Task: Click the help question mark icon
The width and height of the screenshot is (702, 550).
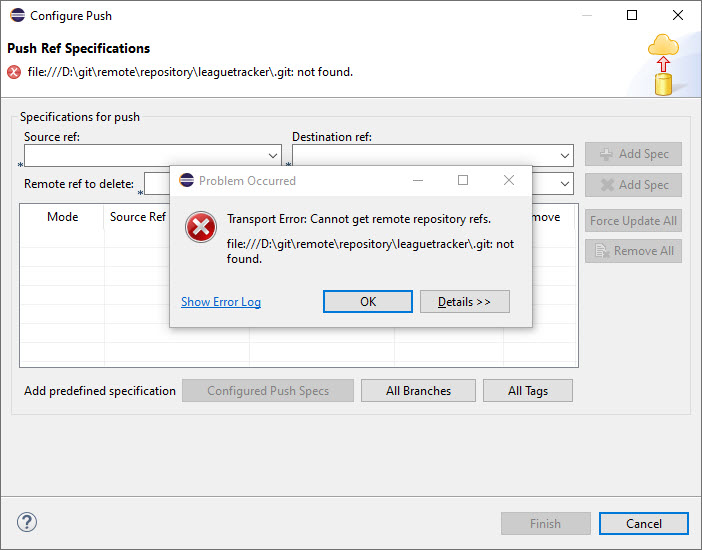Action: [x=27, y=523]
